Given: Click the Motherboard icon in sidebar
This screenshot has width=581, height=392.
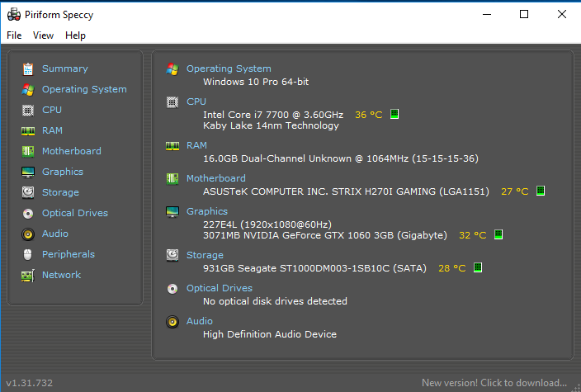Looking at the screenshot, I should pyautogui.click(x=28, y=152).
